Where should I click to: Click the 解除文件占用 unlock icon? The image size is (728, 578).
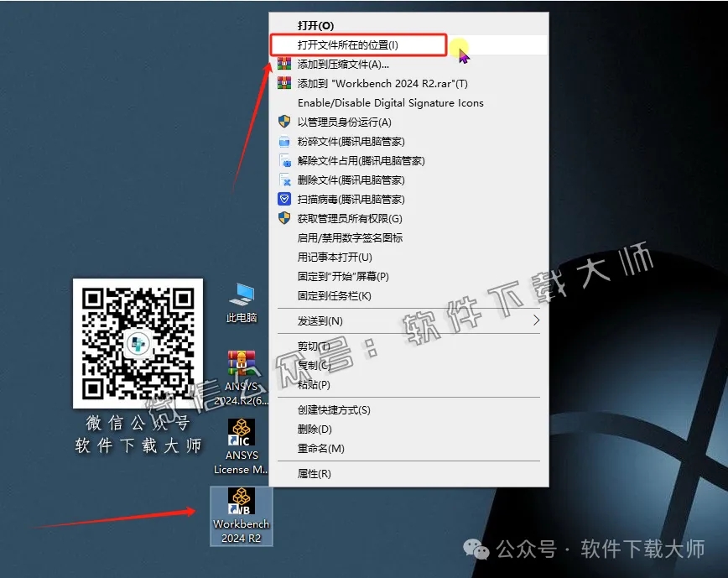click(284, 160)
